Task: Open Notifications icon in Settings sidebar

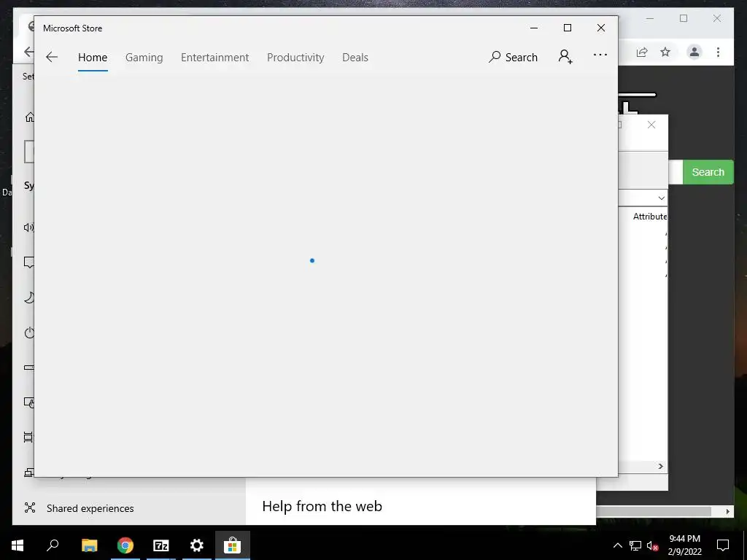Action: click(x=29, y=262)
